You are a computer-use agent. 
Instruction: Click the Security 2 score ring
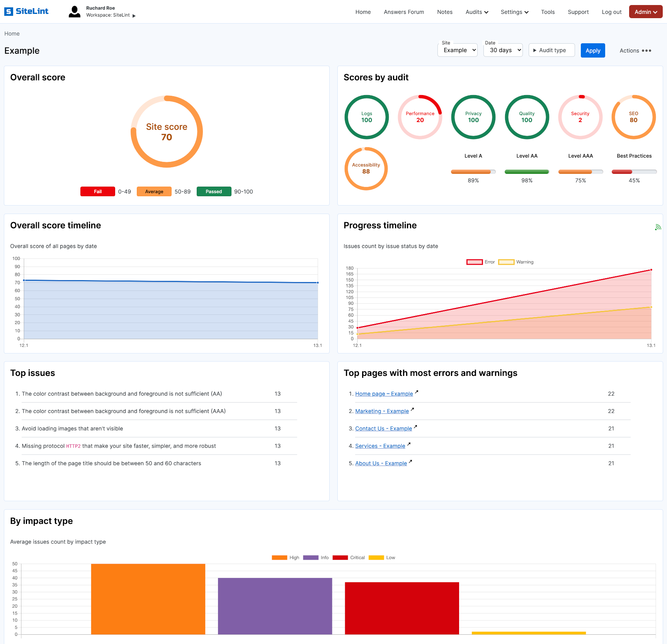(580, 117)
